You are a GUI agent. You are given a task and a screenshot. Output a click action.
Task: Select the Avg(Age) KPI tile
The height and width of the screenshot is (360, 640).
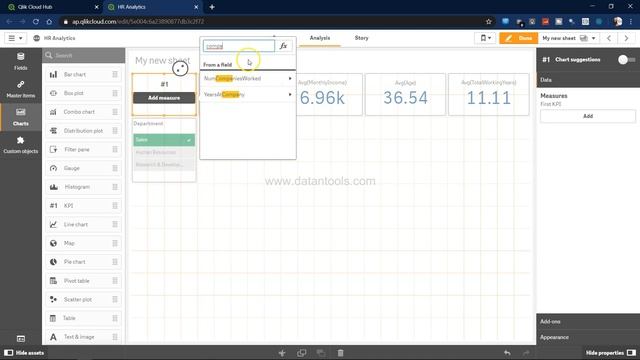pyautogui.click(x=405, y=94)
